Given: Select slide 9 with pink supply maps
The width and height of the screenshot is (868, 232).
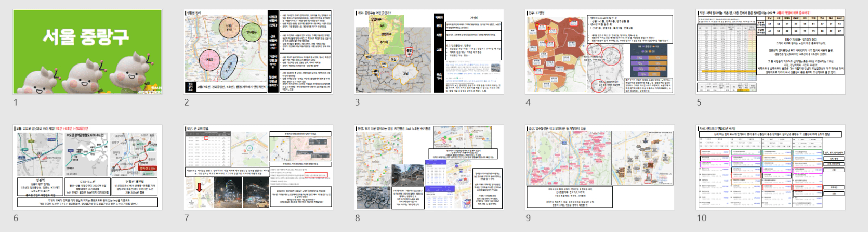Looking at the screenshot, I should point(600,167).
